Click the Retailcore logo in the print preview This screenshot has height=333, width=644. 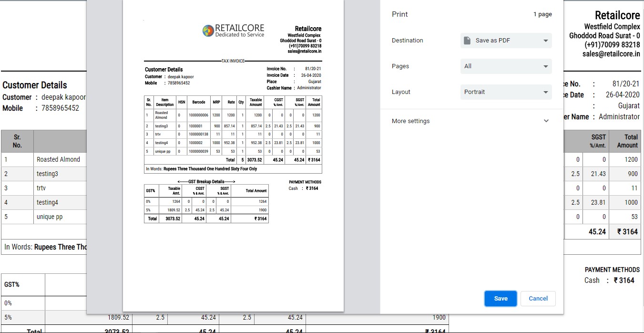[233, 31]
